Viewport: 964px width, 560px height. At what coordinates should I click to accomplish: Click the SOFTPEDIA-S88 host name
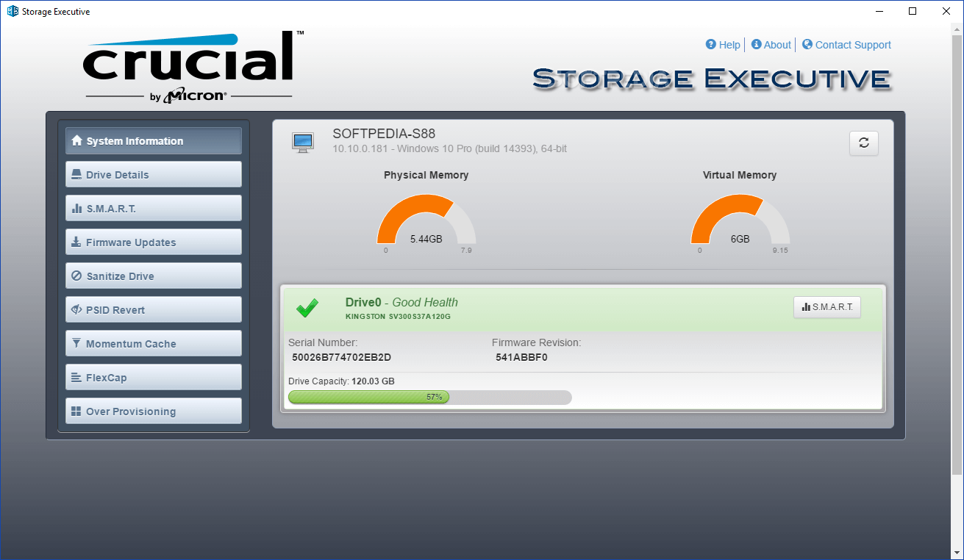tap(384, 134)
